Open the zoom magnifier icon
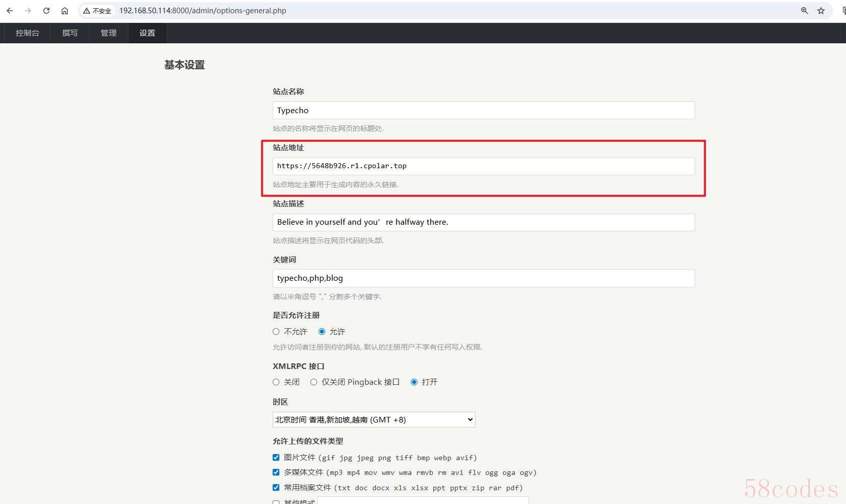 804,11
